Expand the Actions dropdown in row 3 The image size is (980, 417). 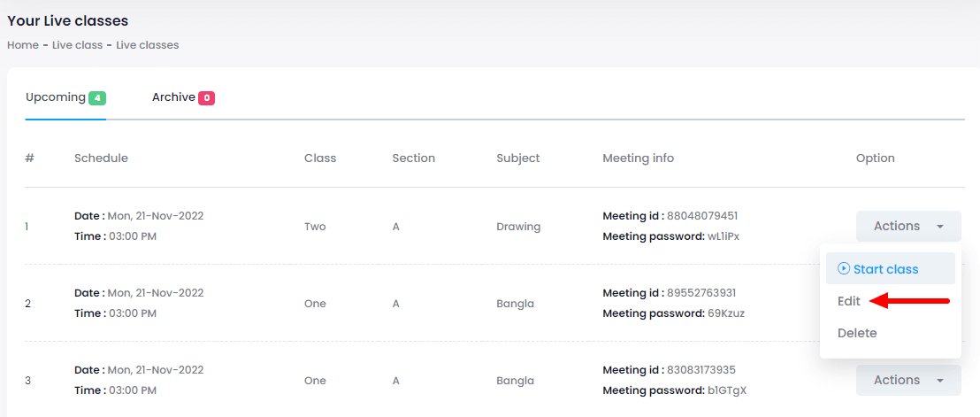pyautogui.click(x=907, y=381)
